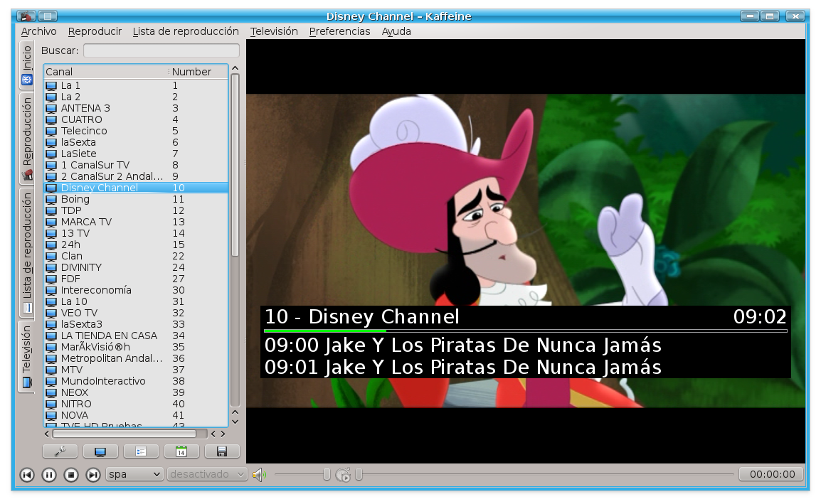This screenshot has width=821, height=504.
Task: Open the desactivado subtitle dropdown
Action: [207, 474]
